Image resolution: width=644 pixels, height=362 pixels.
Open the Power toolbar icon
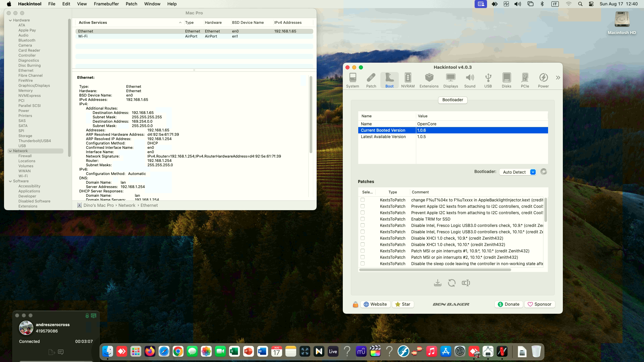pyautogui.click(x=543, y=80)
